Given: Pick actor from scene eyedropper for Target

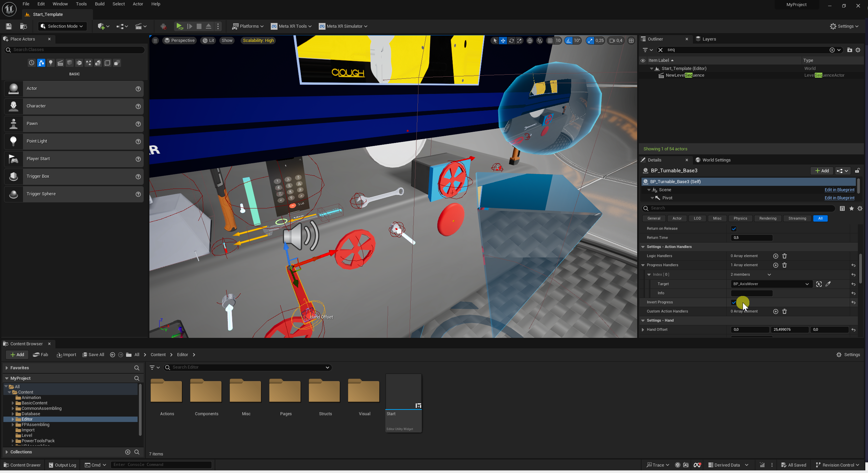Looking at the screenshot, I should [828, 284].
